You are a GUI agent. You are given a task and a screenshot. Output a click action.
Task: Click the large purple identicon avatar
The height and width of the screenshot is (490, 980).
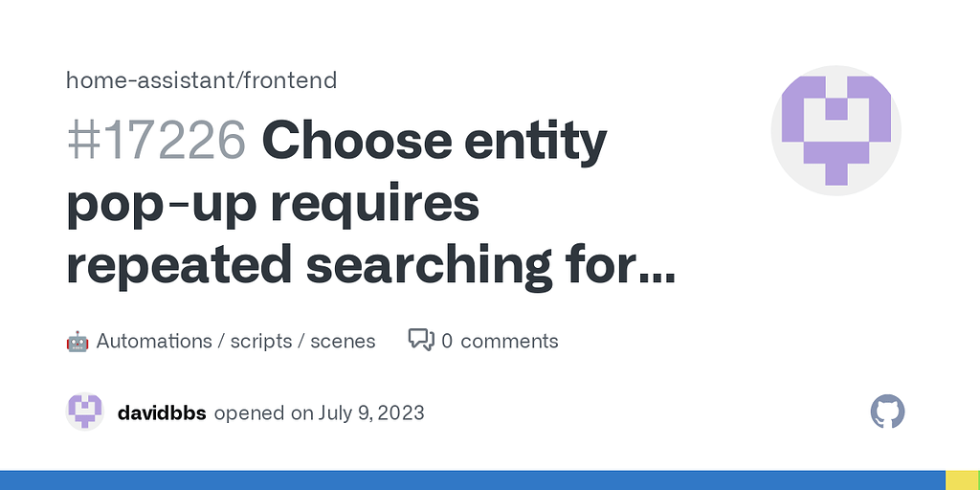click(838, 130)
